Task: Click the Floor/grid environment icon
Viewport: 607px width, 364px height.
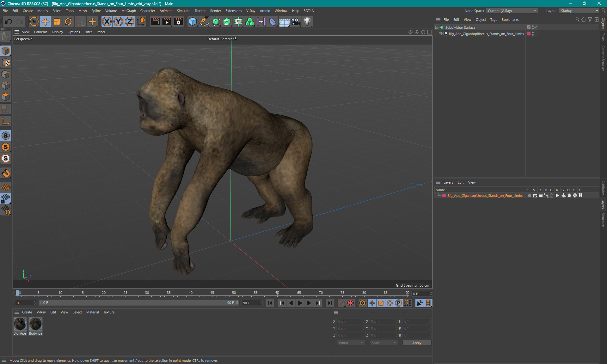Action: point(284,21)
